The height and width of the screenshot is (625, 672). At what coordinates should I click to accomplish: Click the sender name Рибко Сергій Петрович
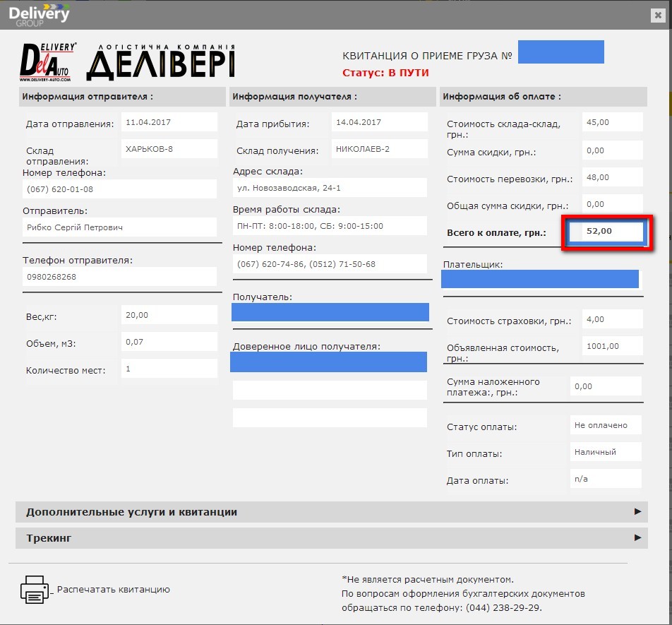119,227
